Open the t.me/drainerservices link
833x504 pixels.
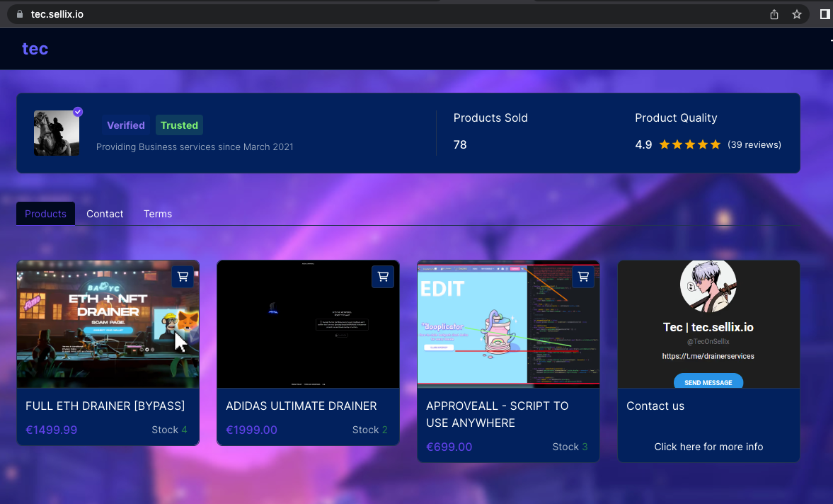pos(708,356)
